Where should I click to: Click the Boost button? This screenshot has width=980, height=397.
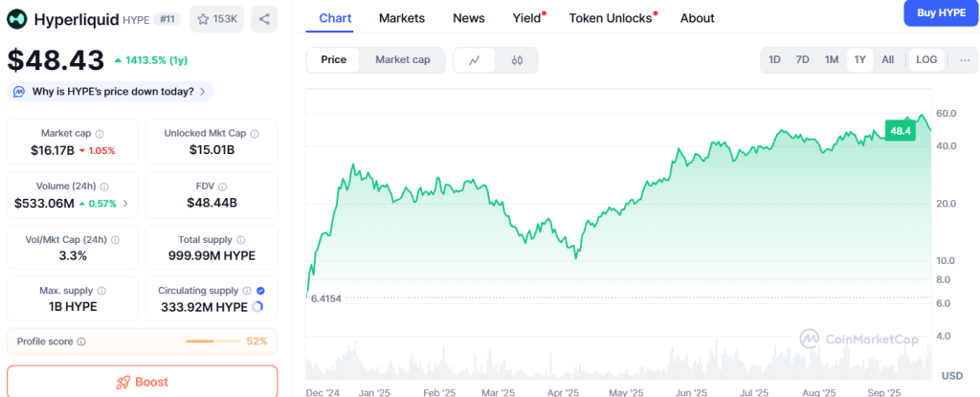point(142,382)
